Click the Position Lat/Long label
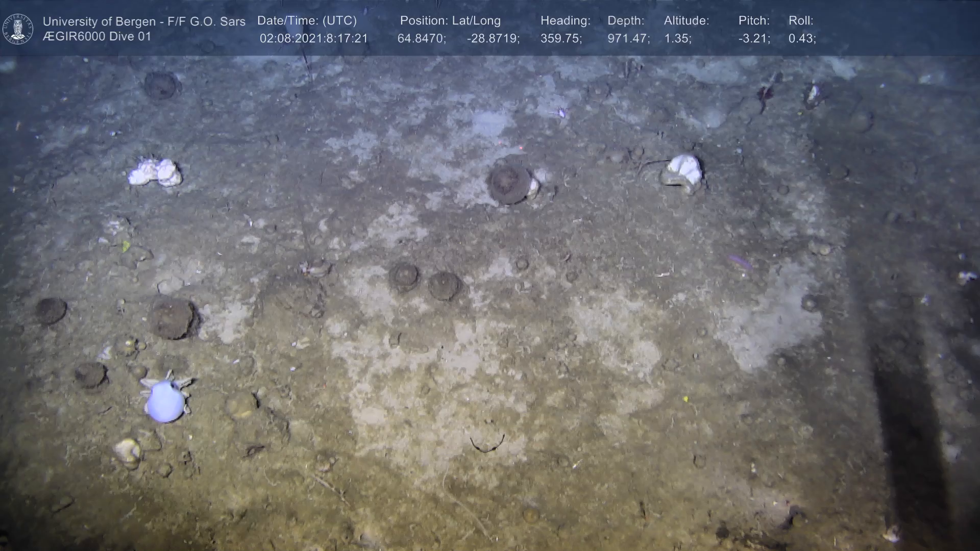980x551 pixels. (x=450, y=21)
